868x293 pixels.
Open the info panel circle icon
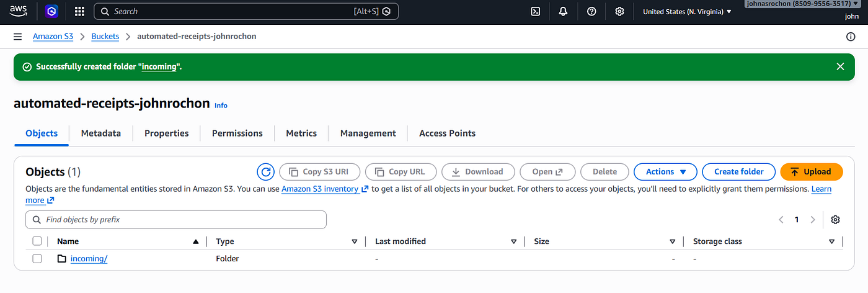point(851,37)
